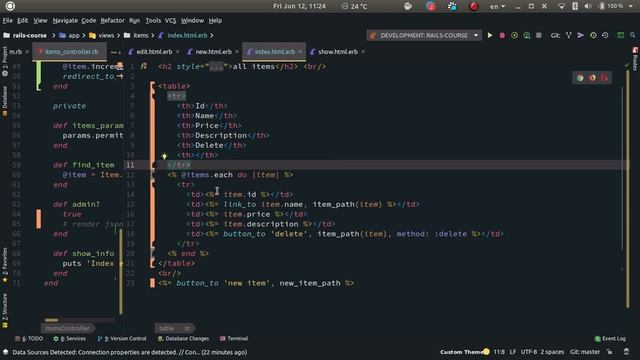Screen dimensions: 640x360
Task: Preview page in Firefox browser
Action: pyautogui.click(x=592, y=78)
